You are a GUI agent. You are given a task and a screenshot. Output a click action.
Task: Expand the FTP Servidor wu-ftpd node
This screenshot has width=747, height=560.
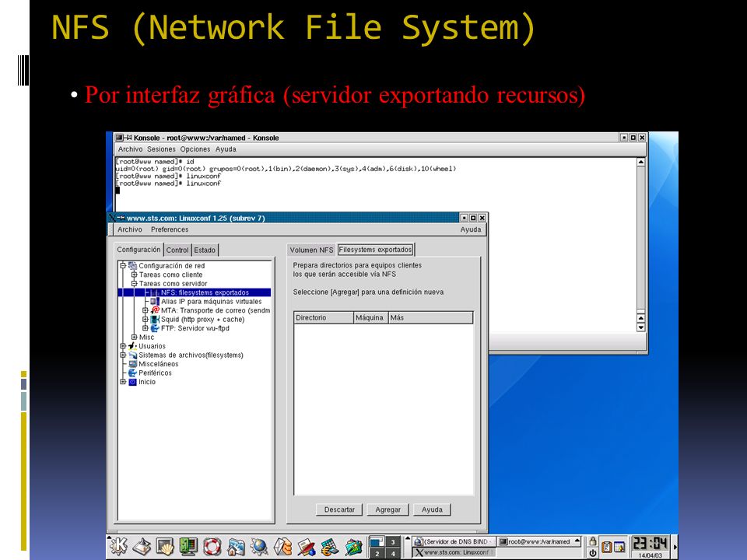coord(146,328)
